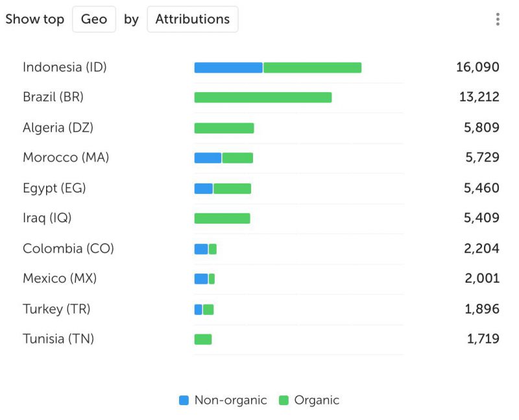Screen dimensions: 519x420
Task: Open the Attributions metric dropdown
Action: (193, 19)
